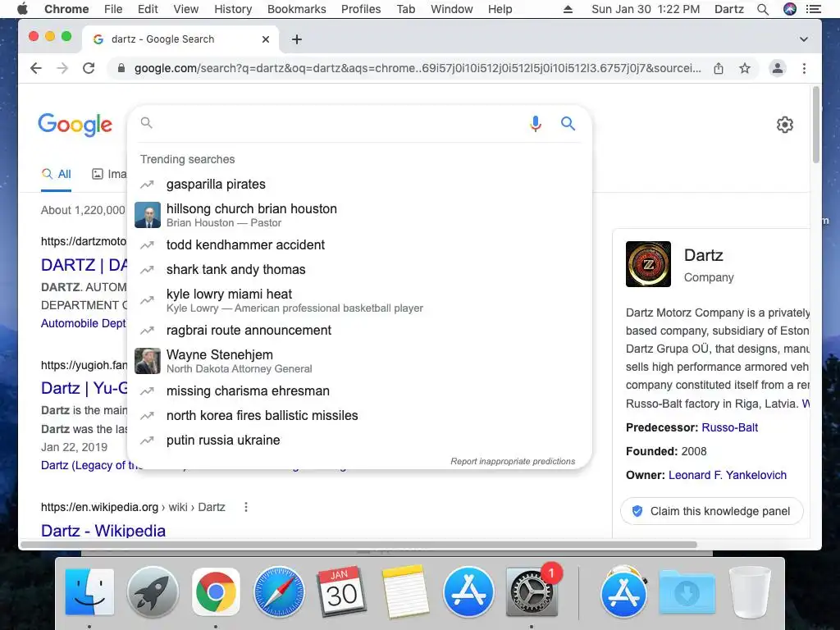Click the Chrome address bar URL
This screenshot has height=630, width=840.
[418, 68]
